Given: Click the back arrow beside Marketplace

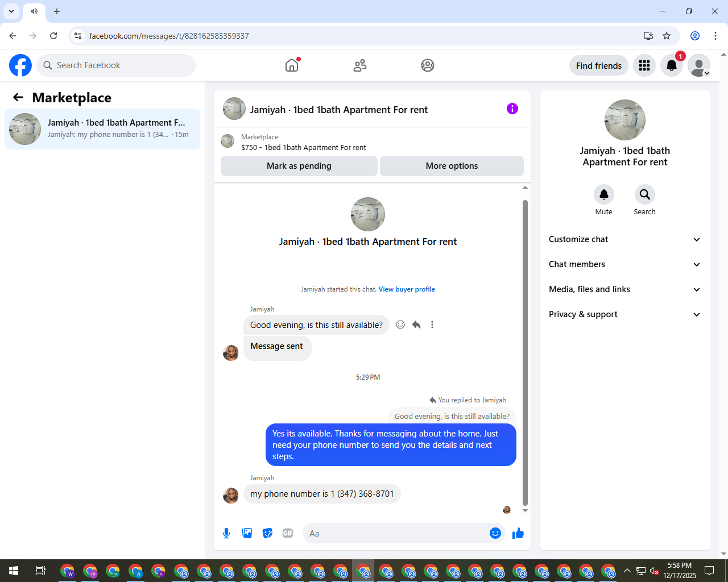Looking at the screenshot, I should 18,97.
